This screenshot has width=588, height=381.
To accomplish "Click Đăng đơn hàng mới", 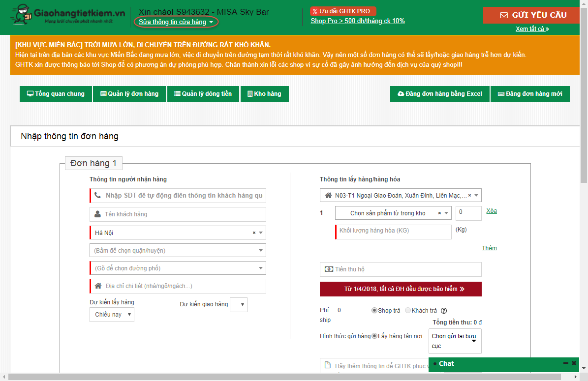I will click(530, 94).
